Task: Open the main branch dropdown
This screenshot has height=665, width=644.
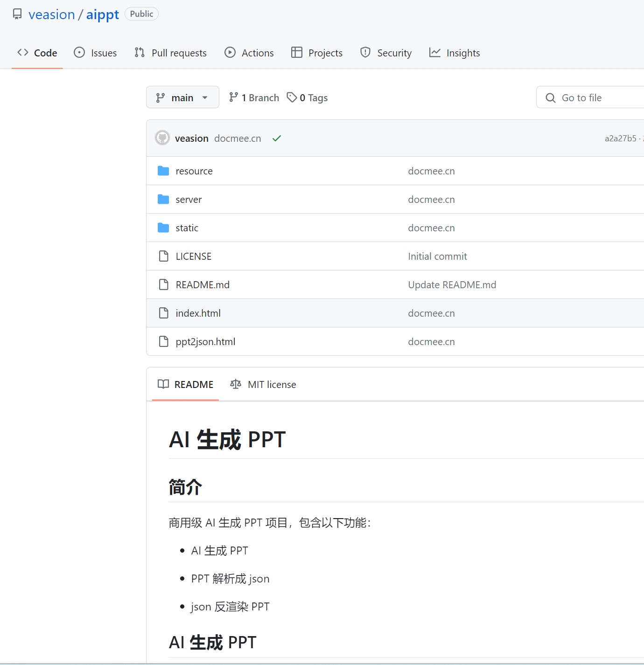Action: click(x=182, y=97)
